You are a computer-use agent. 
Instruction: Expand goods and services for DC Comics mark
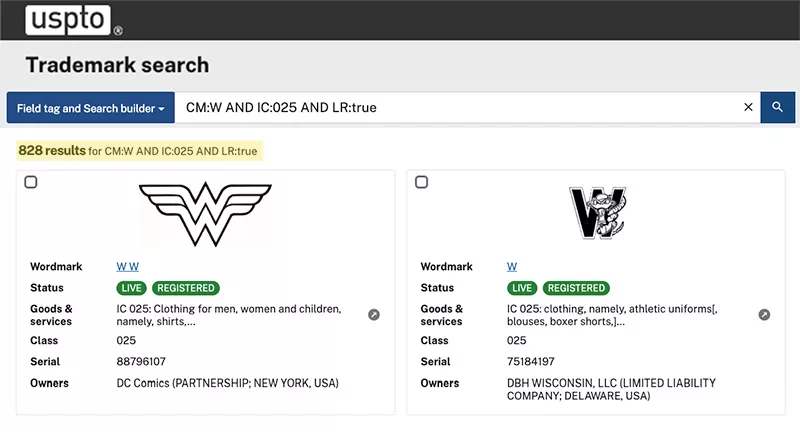click(x=374, y=315)
